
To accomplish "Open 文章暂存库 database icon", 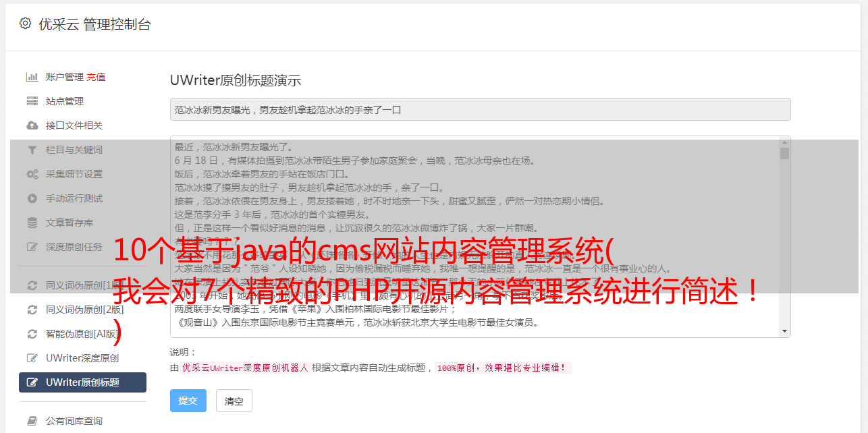I will 32,223.
